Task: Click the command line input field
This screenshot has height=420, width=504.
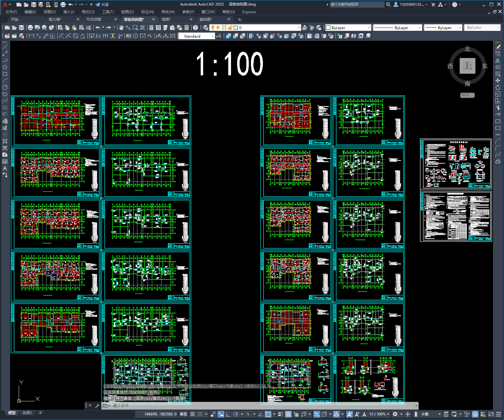Action: (260, 406)
